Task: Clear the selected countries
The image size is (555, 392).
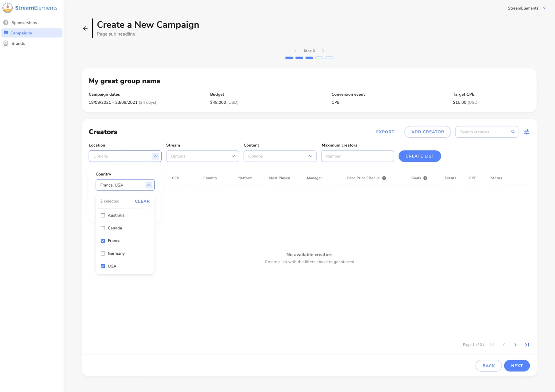Action: [x=142, y=201]
